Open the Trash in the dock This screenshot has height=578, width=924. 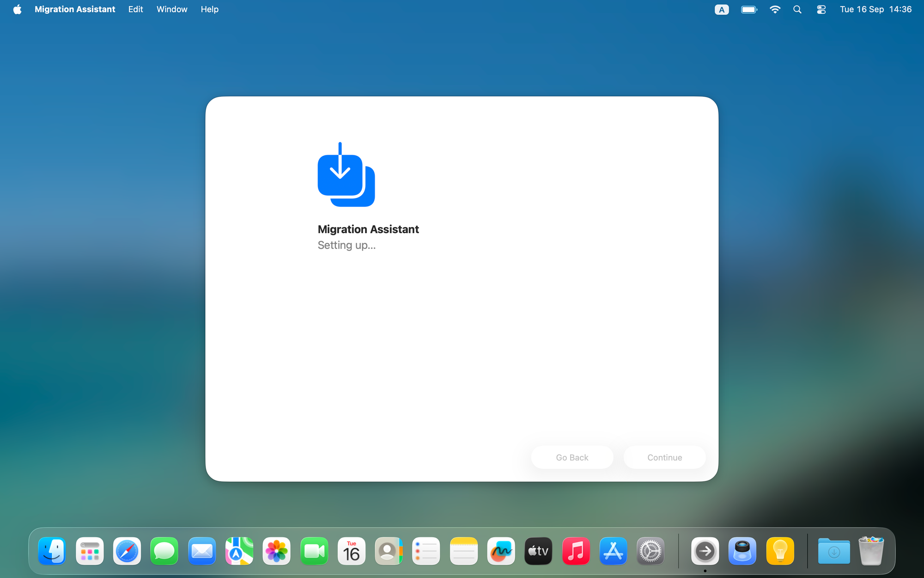871,551
